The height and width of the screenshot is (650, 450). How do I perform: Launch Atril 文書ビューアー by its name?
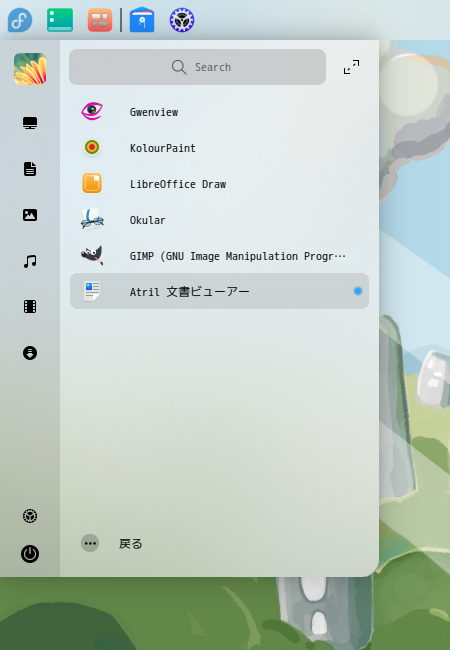click(189, 292)
